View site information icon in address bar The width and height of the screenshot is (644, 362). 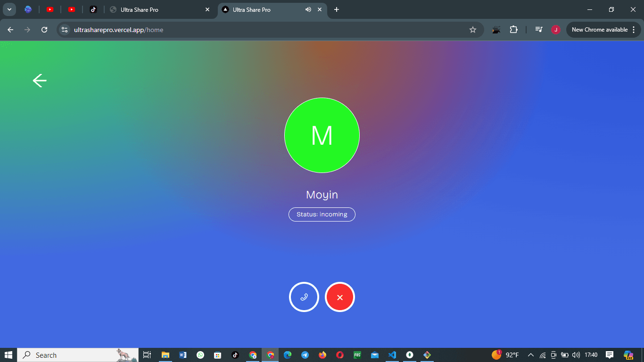pos(65,30)
